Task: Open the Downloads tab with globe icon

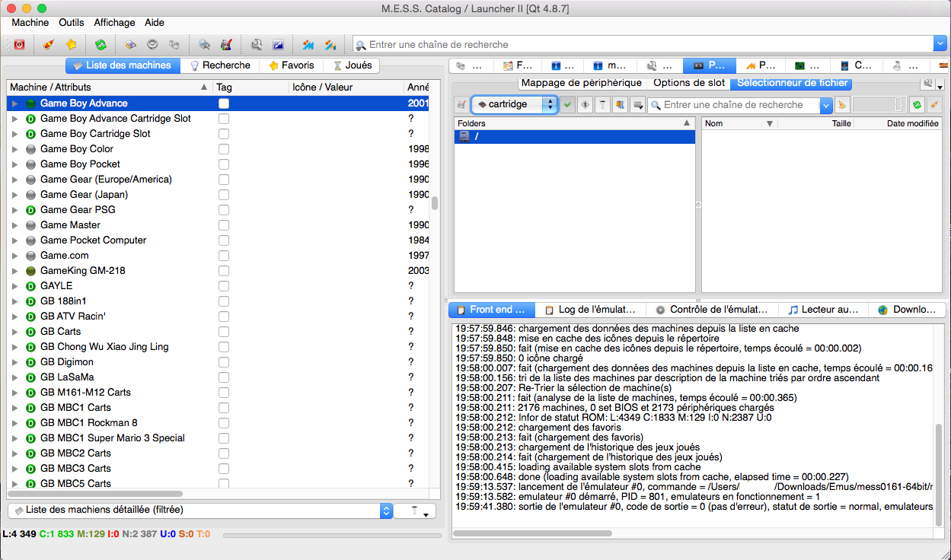Action: click(907, 310)
